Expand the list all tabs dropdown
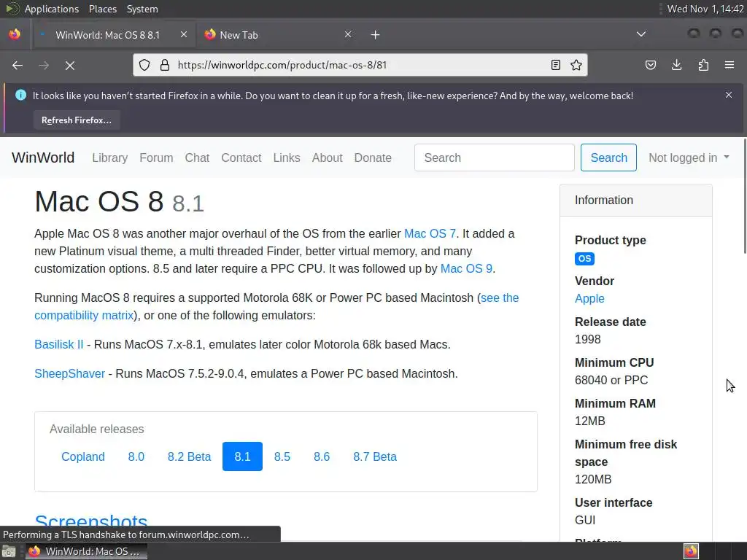Image resolution: width=747 pixels, height=560 pixels. (641, 34)
